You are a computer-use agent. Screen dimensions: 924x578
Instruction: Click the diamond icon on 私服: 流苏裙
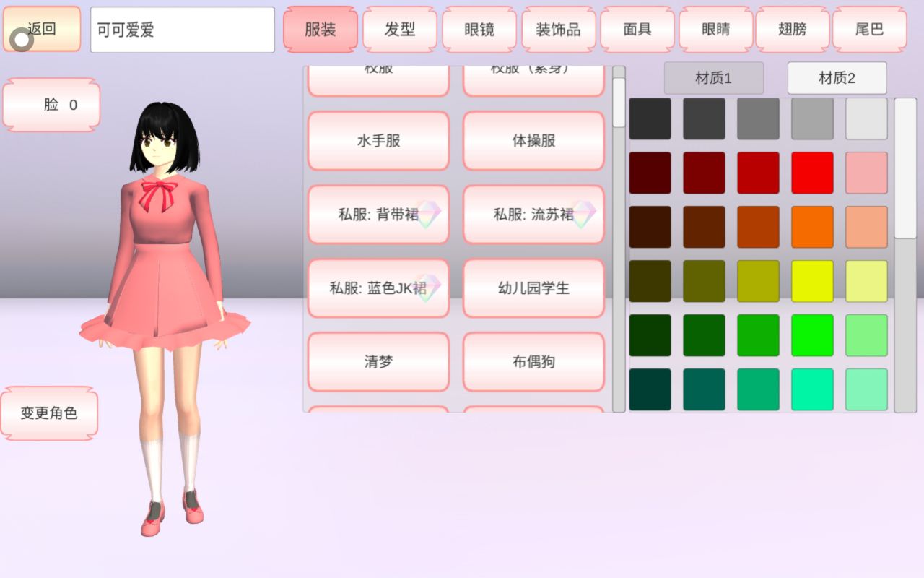point(583,215)
